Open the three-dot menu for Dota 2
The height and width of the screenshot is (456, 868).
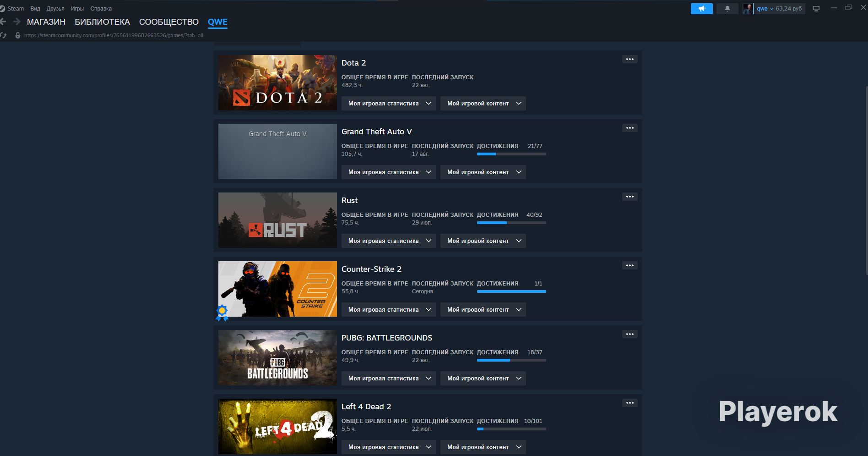(630, 59)
